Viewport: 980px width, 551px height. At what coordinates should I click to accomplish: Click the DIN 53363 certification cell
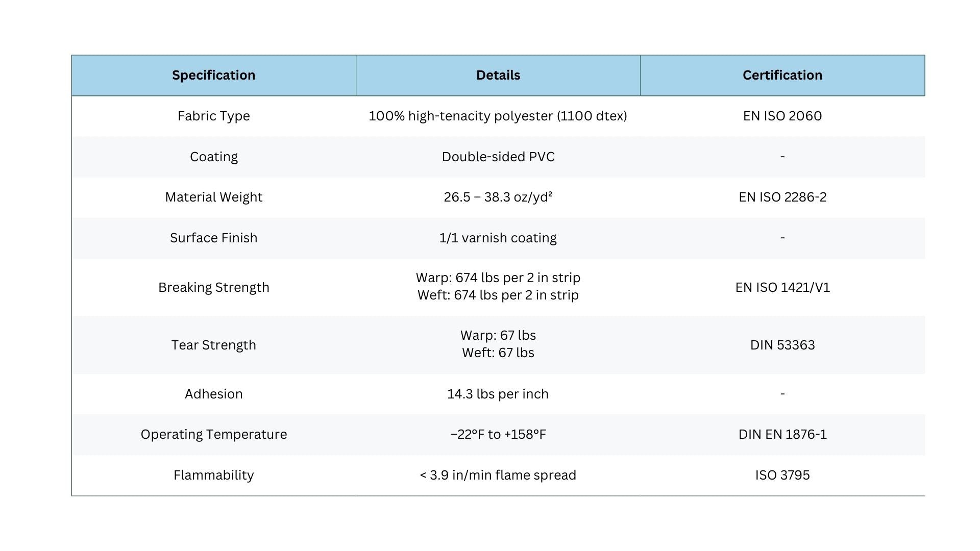click(782, 345)
